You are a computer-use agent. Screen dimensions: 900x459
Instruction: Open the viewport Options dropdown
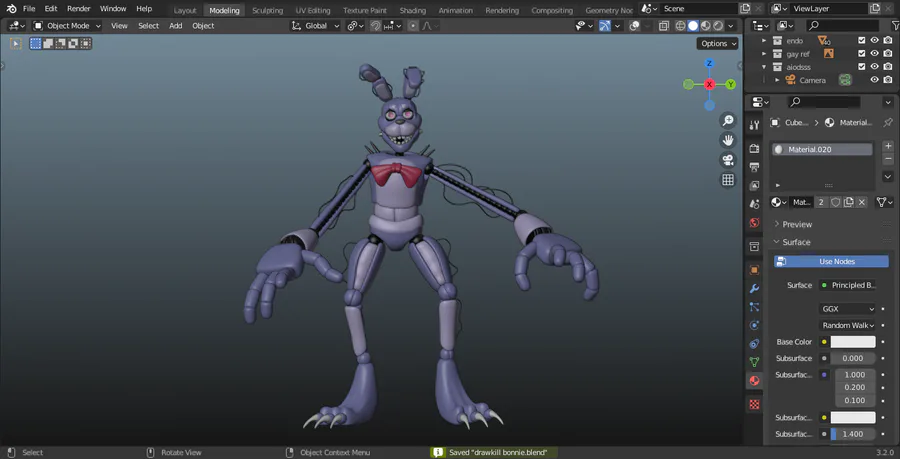pyautogui.click(x=717, y=44)
